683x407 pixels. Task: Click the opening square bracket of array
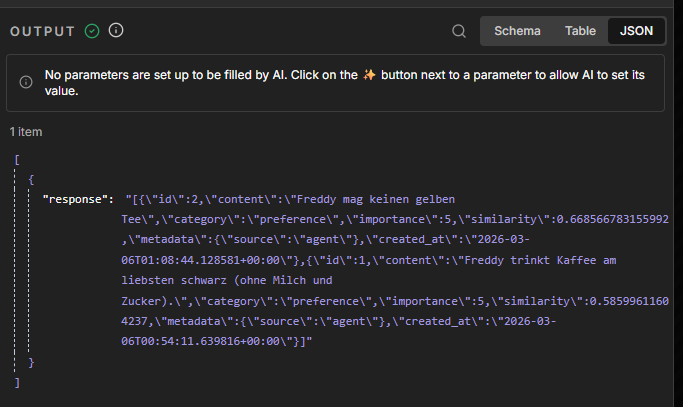tap(18, 160)
